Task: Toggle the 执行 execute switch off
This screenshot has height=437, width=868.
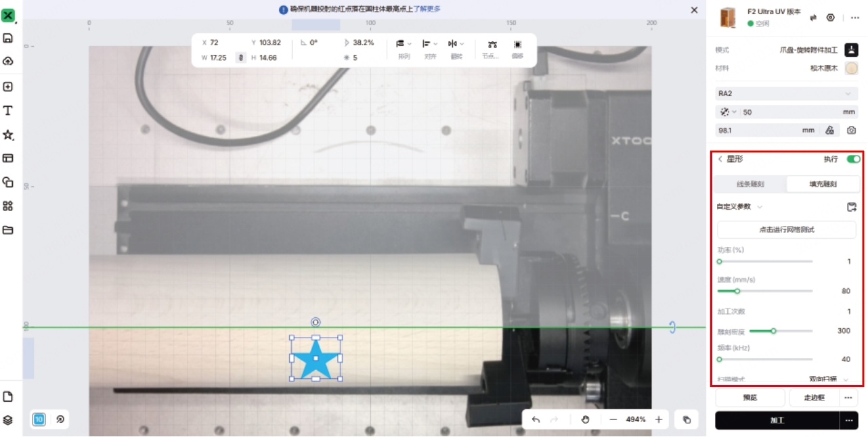Action: (853, 159)
